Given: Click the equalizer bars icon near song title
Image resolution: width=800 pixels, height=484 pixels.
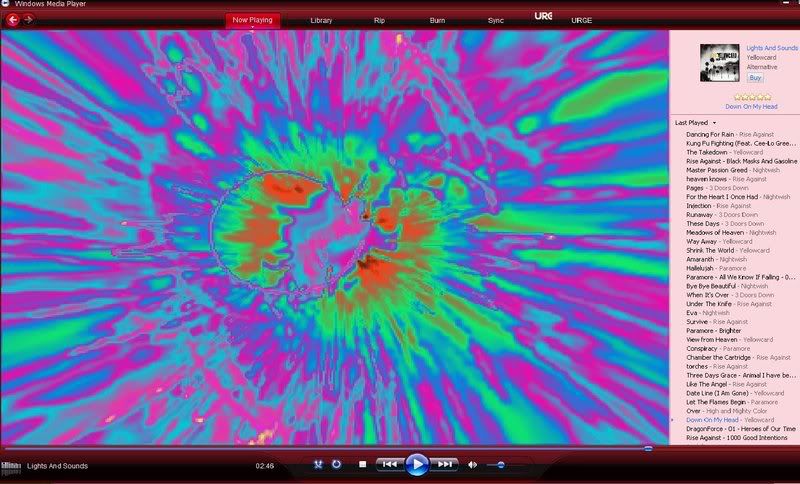Looking at the screenshot, I should click(11, 467).
